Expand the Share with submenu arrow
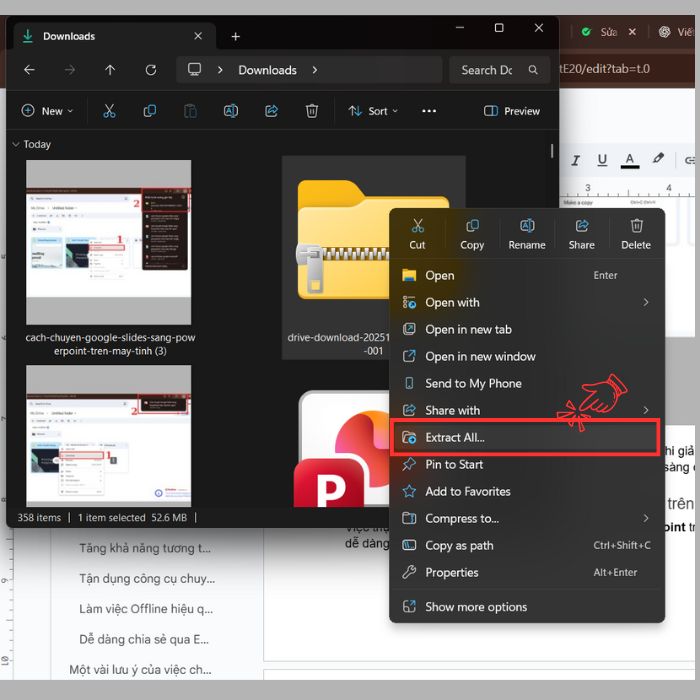The image size is (700, 700). (646, 410)
